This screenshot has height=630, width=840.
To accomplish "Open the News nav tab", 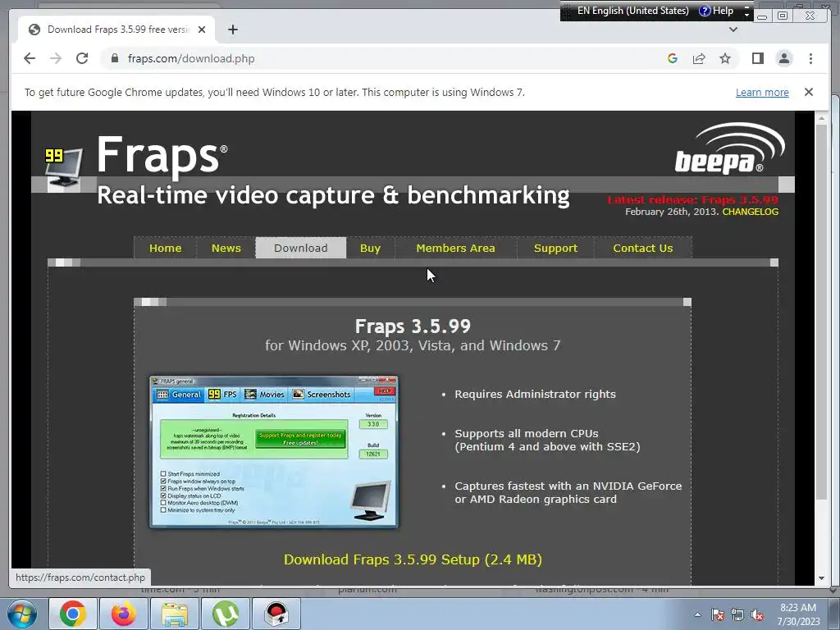I will [226, 248].
